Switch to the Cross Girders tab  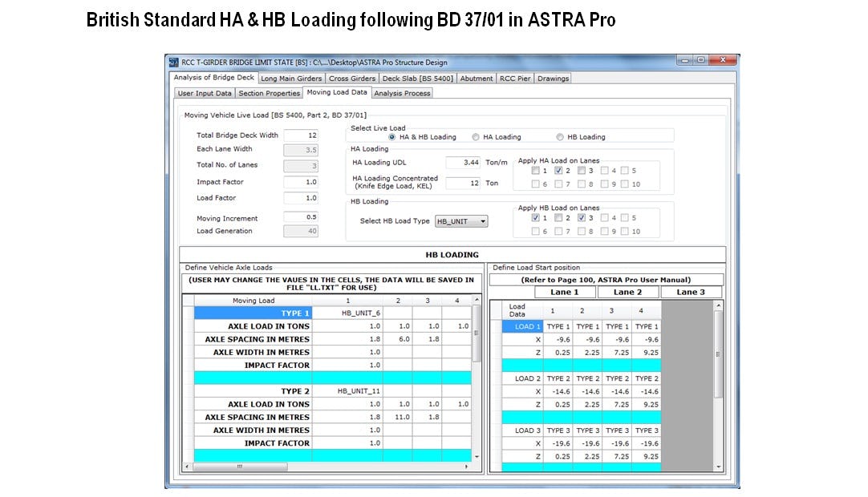[351, 79]
